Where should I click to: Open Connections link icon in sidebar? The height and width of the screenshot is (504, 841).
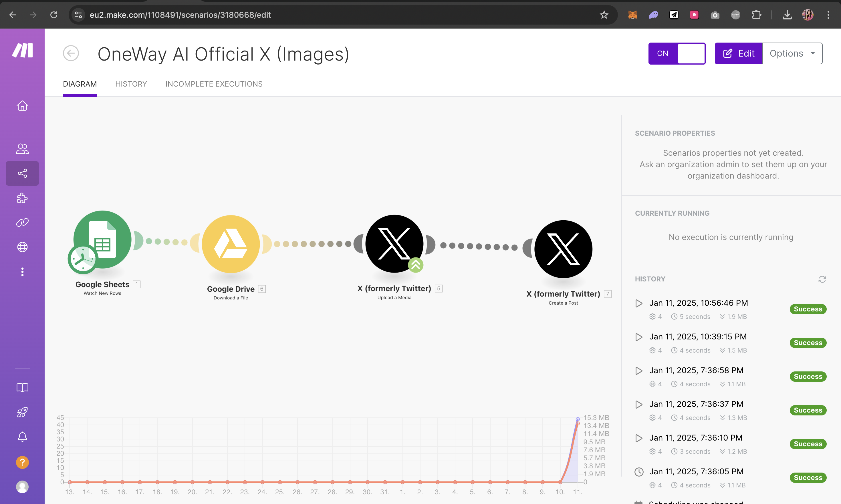pyautogui.click(x=22, y=223)
